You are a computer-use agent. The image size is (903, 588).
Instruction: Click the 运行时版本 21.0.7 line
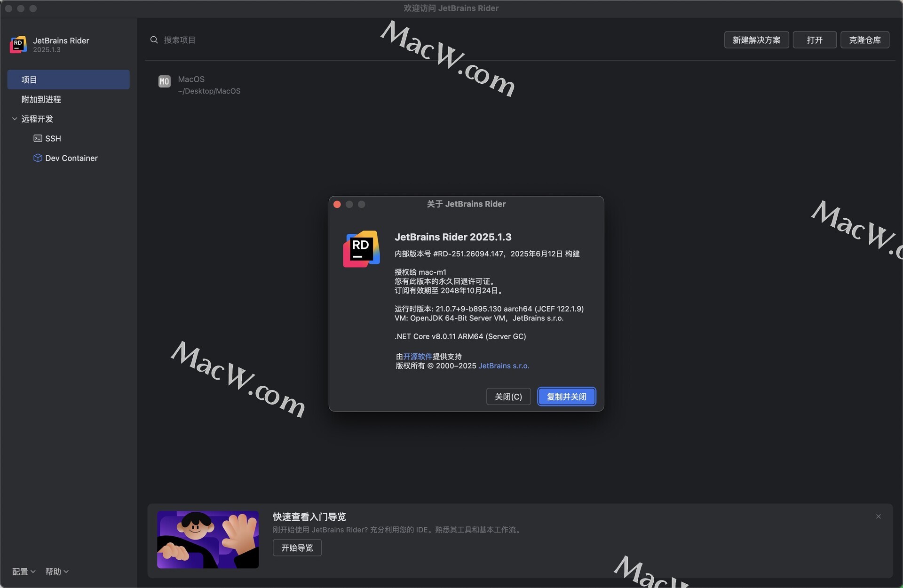[x=489, y=309]
